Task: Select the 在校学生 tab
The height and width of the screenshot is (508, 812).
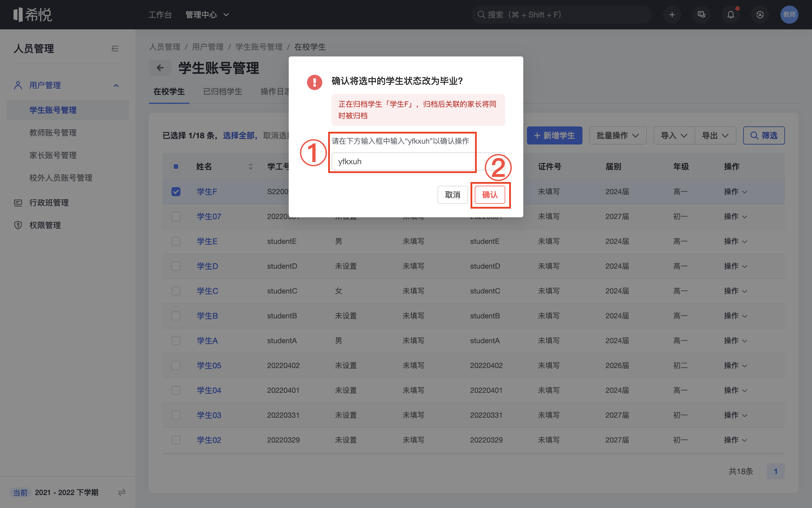Action: click(169, 92)
